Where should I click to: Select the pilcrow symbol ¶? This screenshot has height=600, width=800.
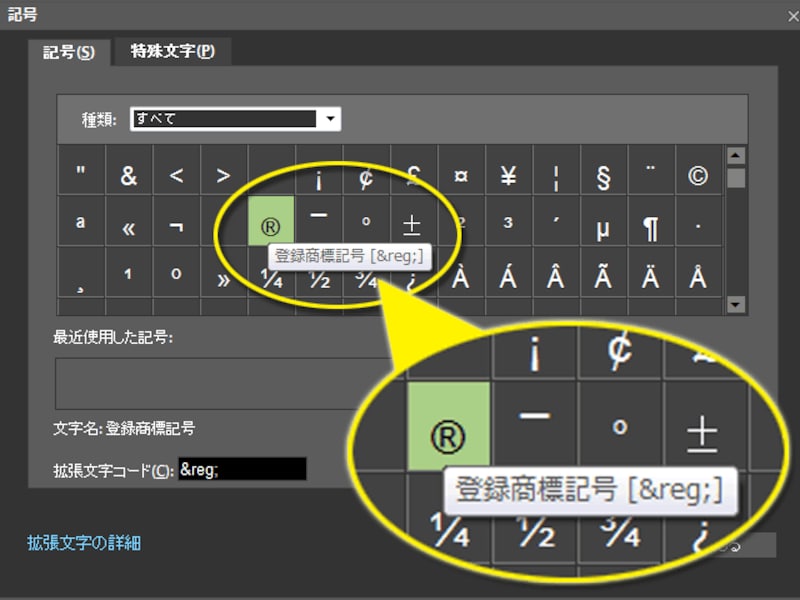[651, 222]
